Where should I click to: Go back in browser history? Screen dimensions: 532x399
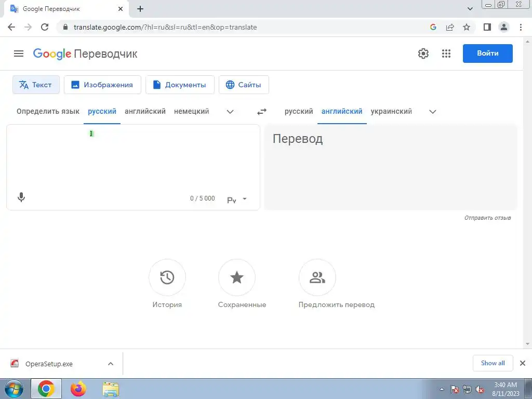point(11,27)
